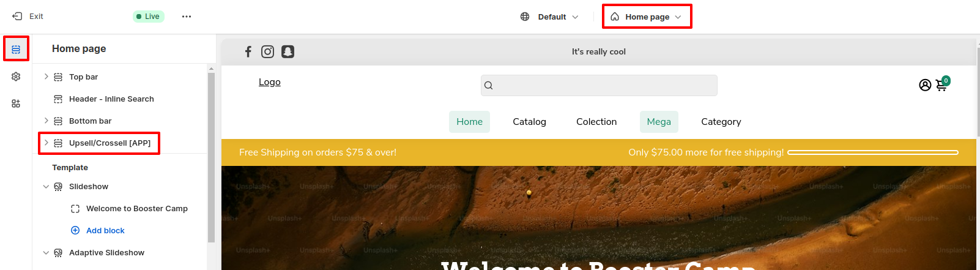Screen dimensions: 980x270
Task: Expand the Top bar section
Action: (x=46, y=77)
